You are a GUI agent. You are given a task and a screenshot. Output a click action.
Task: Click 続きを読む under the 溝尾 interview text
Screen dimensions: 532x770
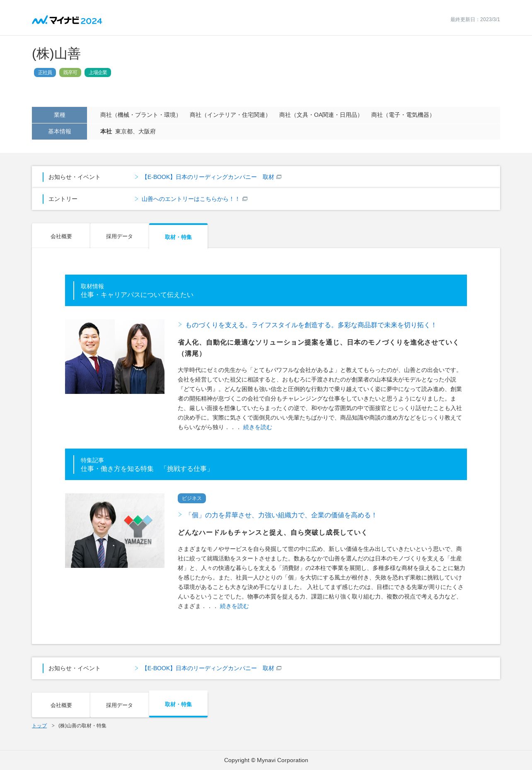(257, 427)
